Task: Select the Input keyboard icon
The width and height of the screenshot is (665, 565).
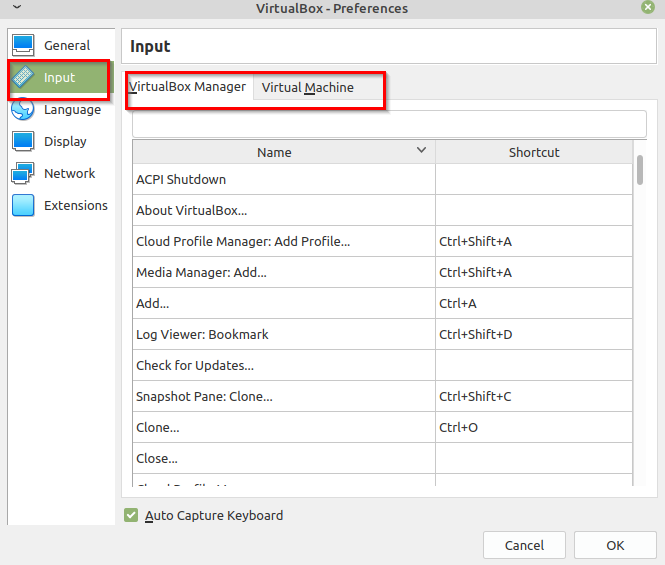Action: [23, 77]
